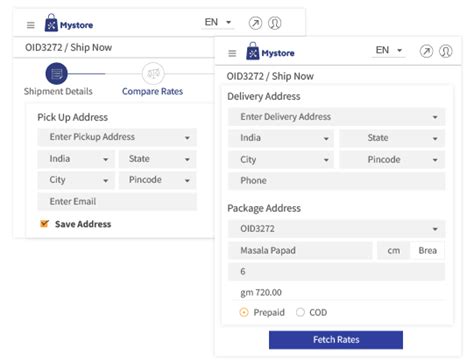This screenshot has height=361, width=474.
Task: Click Masala Papad product field
Action: coord(300,250)
